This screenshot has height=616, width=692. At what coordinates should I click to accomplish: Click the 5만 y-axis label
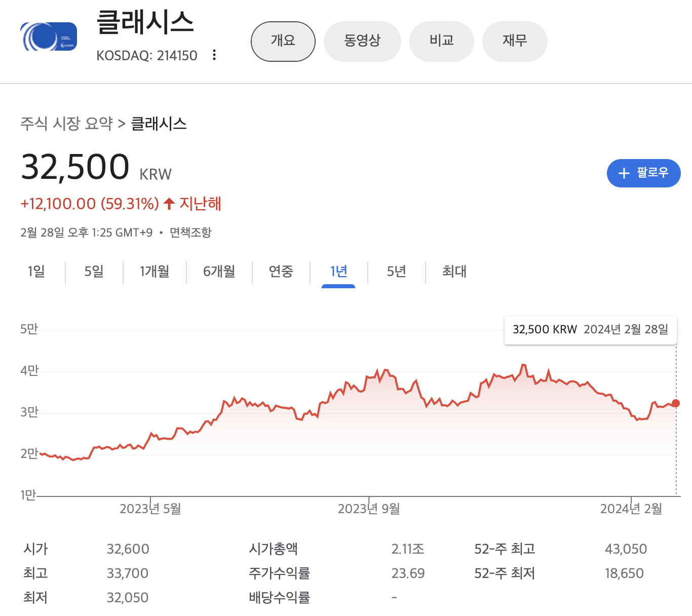click(x=29, y=329)
